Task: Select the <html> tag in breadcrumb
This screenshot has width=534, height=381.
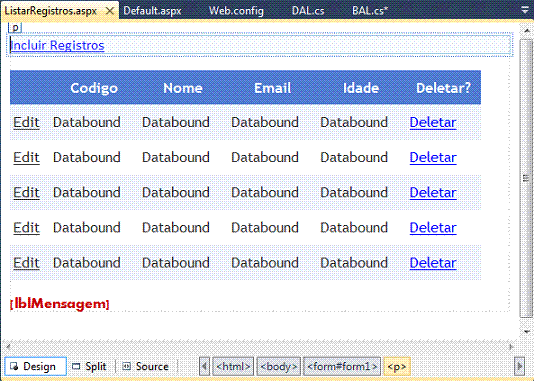Action: 233,366
